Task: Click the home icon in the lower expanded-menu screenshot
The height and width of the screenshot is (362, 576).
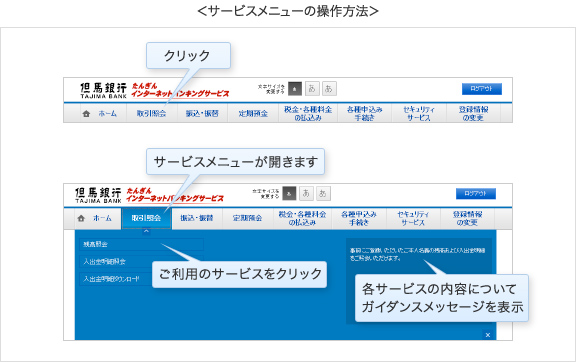Action: 81,218
